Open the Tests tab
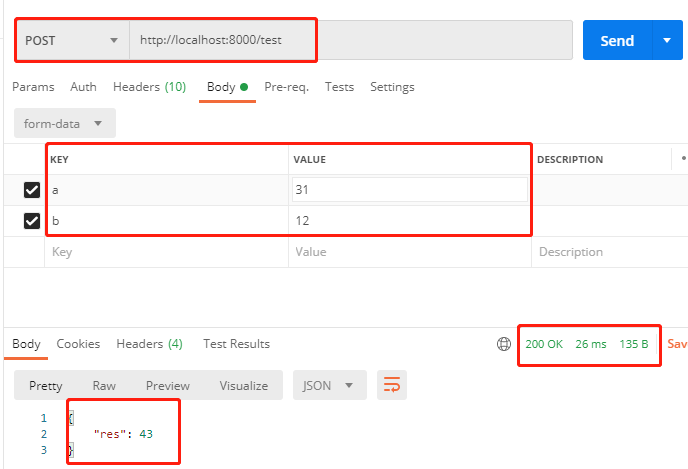Image resolution: width=688 pixels, height=469 pixels. [340, 87]
